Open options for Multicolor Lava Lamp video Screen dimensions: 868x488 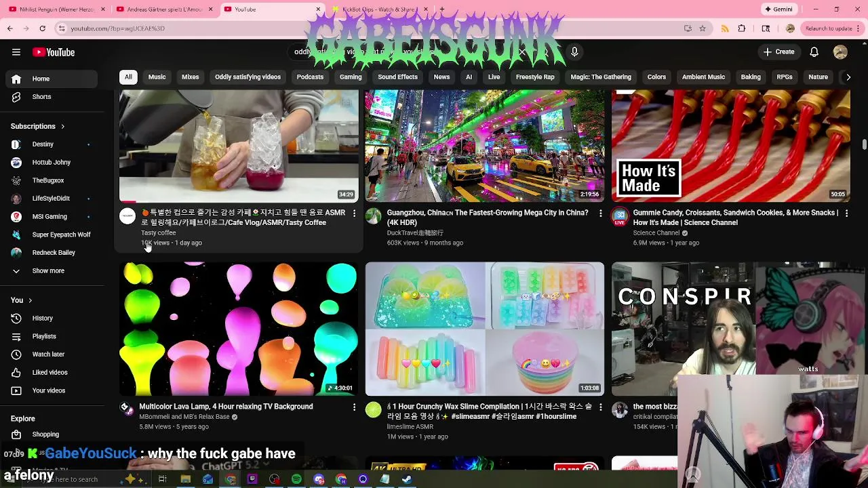pos(354,407)
